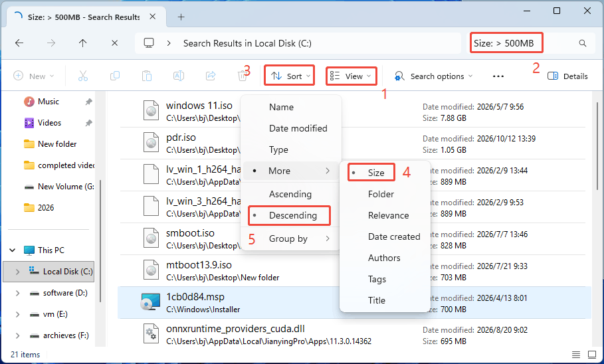Open a new tab with plus icon

click(181, 17)
